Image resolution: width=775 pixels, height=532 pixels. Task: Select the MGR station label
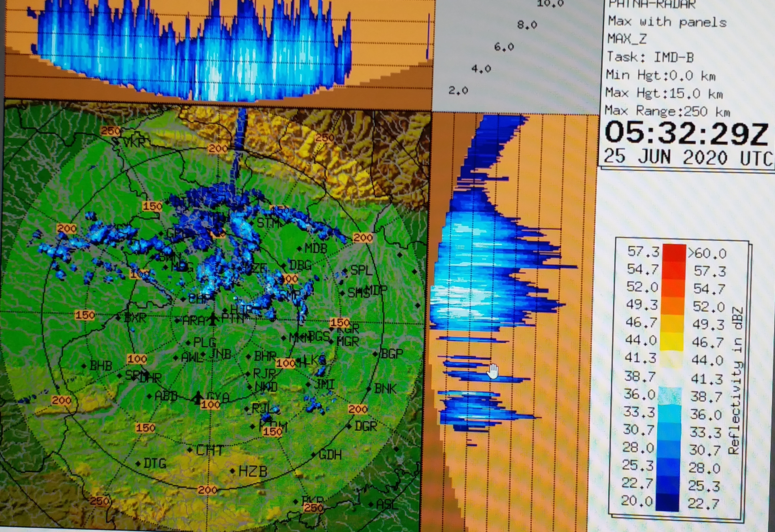348,342
